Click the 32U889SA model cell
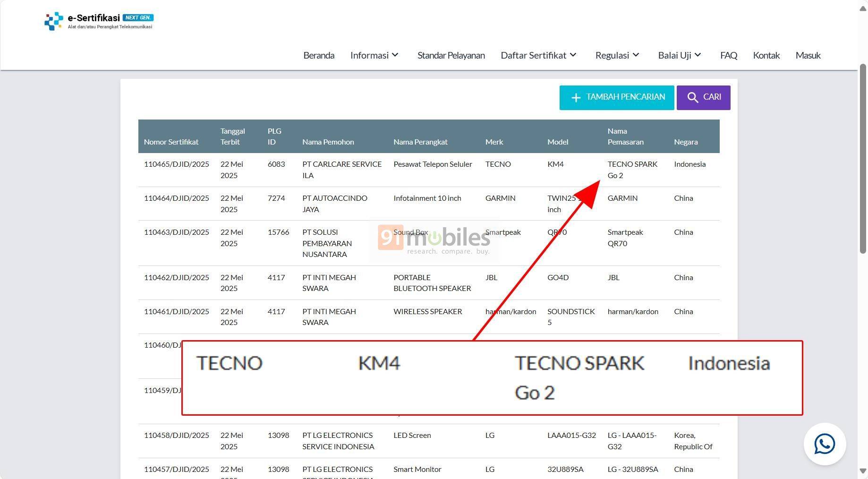The width and height of the screenshot is (868, 479). 565,470
